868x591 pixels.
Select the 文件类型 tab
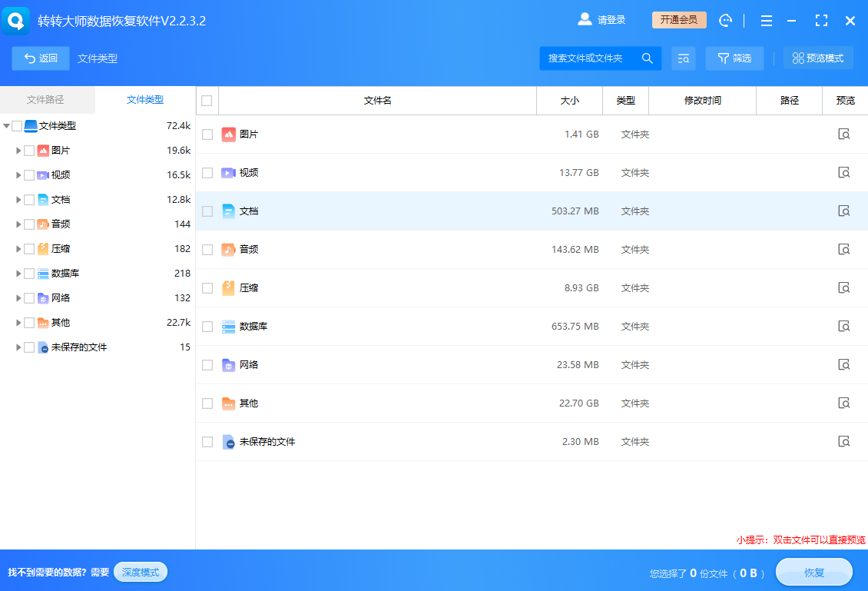[x=146, y=100]
